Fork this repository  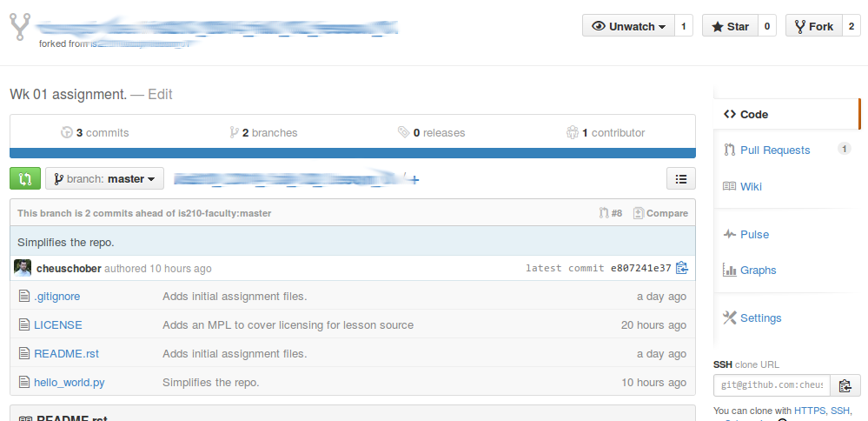pos(814,26)
